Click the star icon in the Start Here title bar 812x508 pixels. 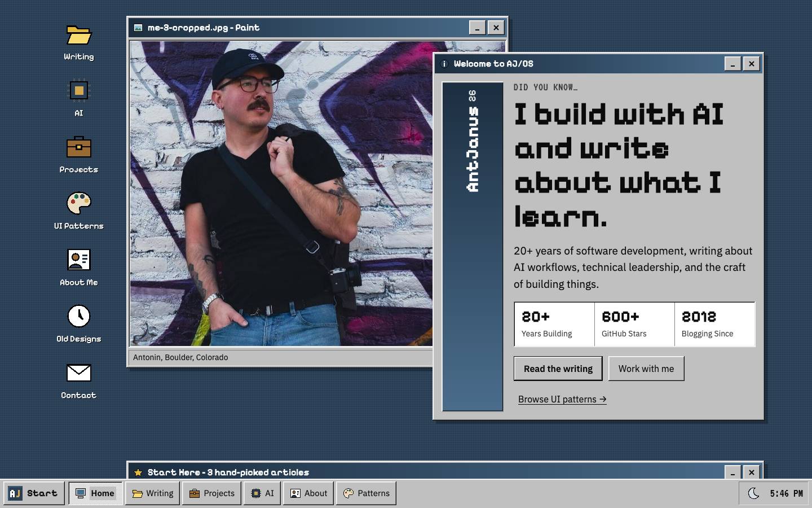tap(138, 472)
